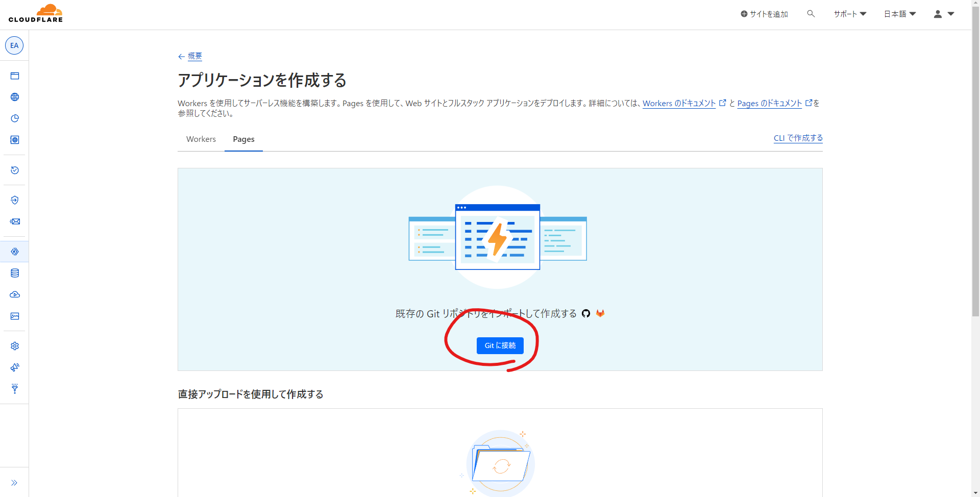Click the サイトを追加 link text
980x497 pixels.
pos(769,14)
